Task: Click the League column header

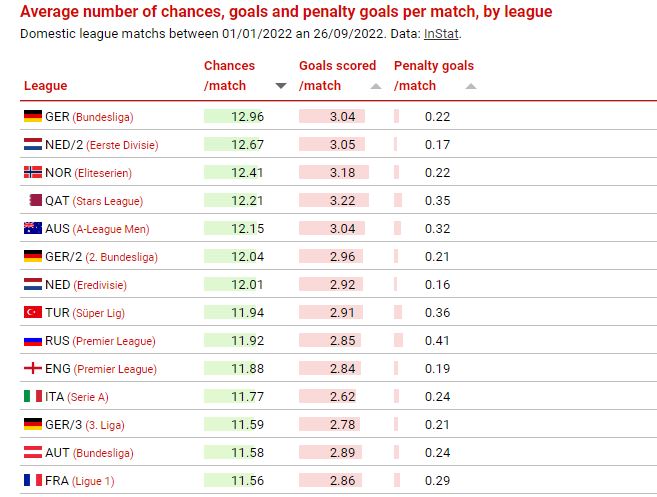Action: pos(45,86)
